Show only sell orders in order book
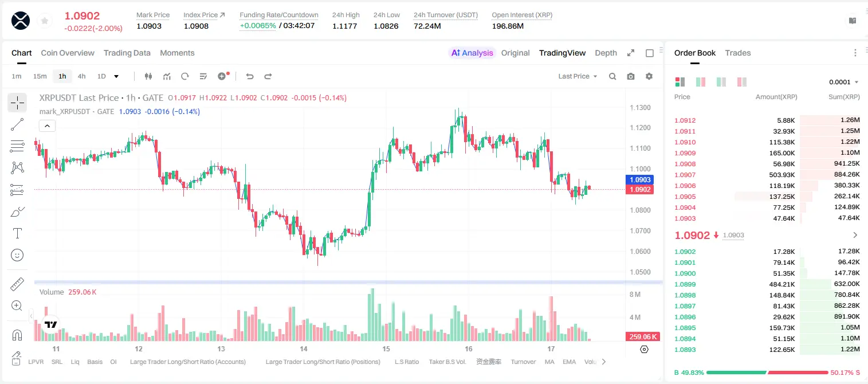The height and width of the screenshot is (384, 868). click(x=742, y=82)
